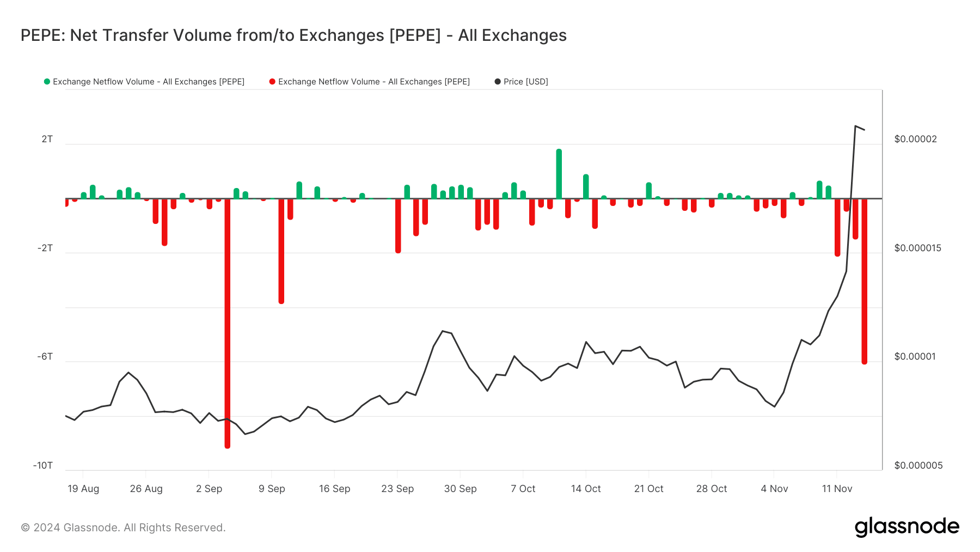Screen dimensions: 980x552
Task: Click the last red bar at far right
Action: [x=864, y=283]
